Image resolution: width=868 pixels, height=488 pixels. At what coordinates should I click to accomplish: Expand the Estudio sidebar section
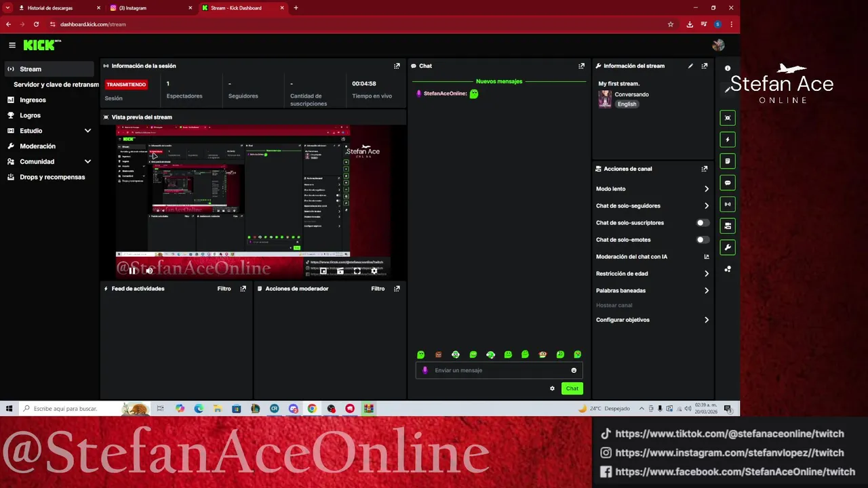click(87, 131)
